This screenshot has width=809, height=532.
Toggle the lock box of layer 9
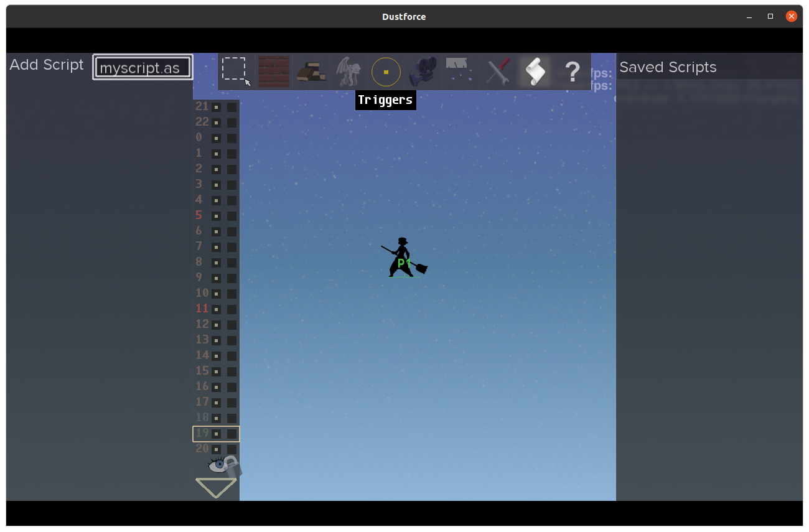coord(231,278)
